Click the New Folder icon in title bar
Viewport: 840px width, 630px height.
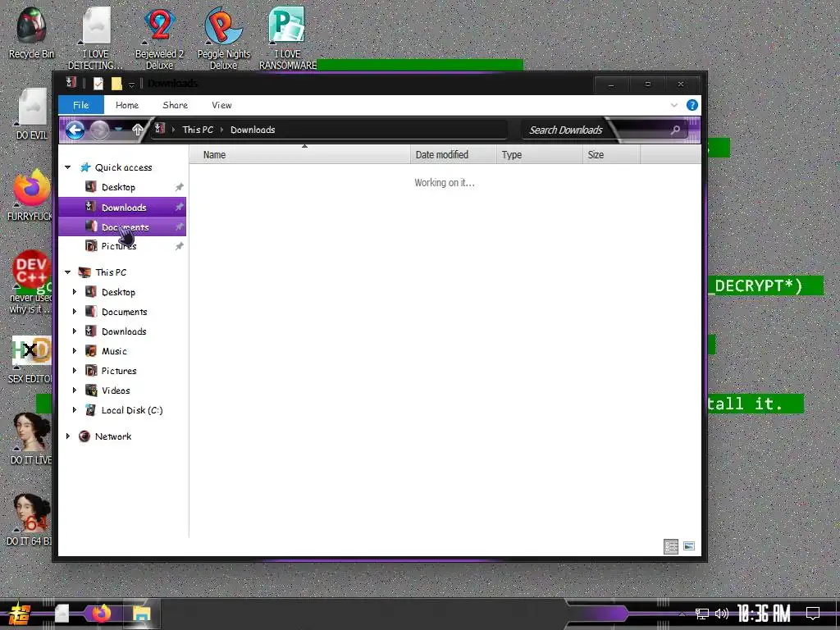pos(116,84)
